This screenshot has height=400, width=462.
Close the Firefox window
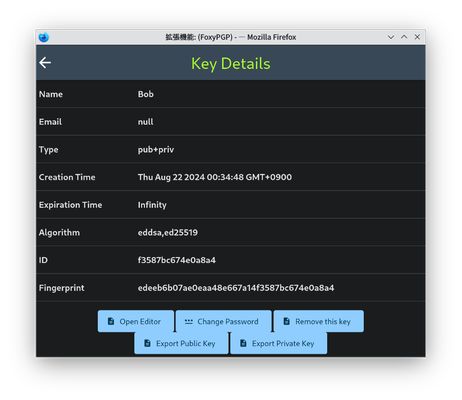click(417, 37)
